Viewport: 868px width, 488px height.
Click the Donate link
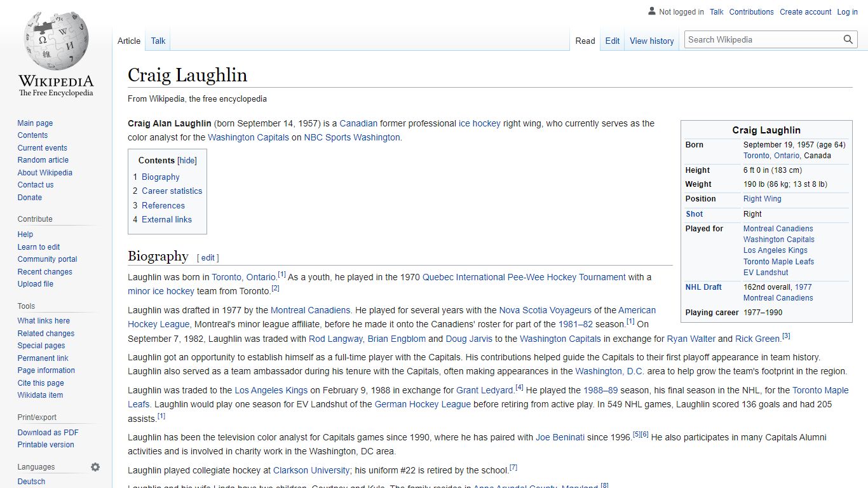(x=30, y=198)
